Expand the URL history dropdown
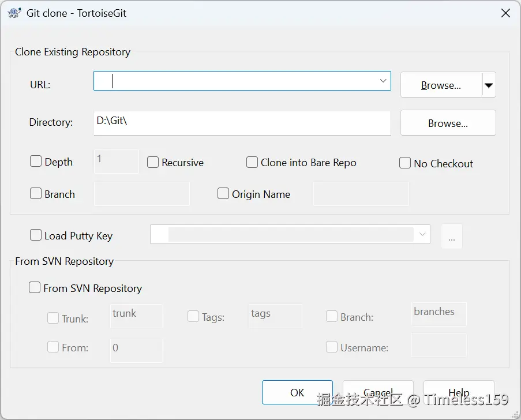Image resolution: width=521 pixels, height=420 pixels. point(383,81)
